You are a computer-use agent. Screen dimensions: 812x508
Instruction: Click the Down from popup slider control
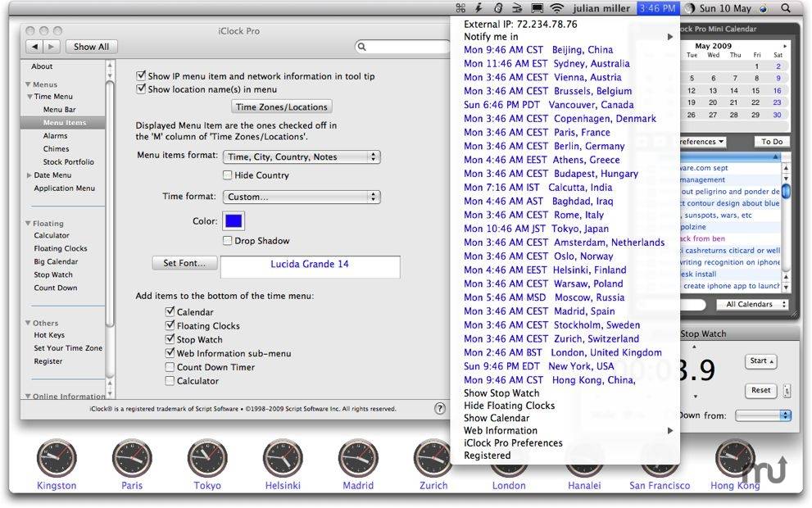[x=763, y=415]
